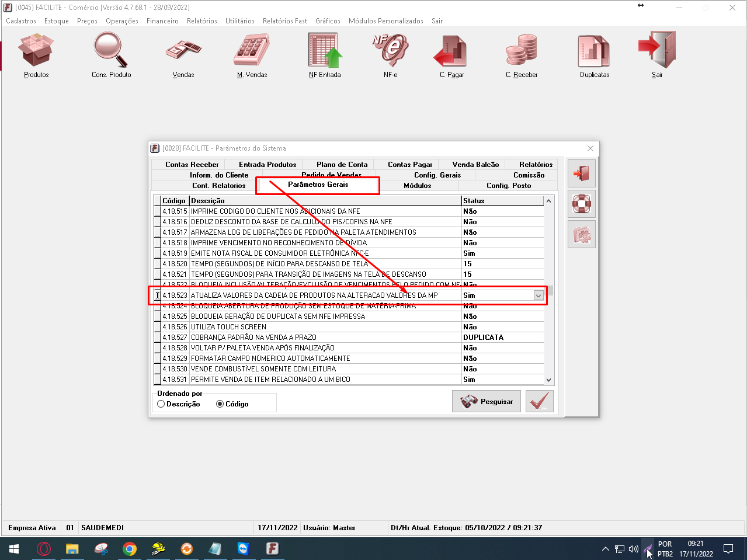Select row 4.18.526 UTILIZA TOUCH SCREEN

[349, 327]
